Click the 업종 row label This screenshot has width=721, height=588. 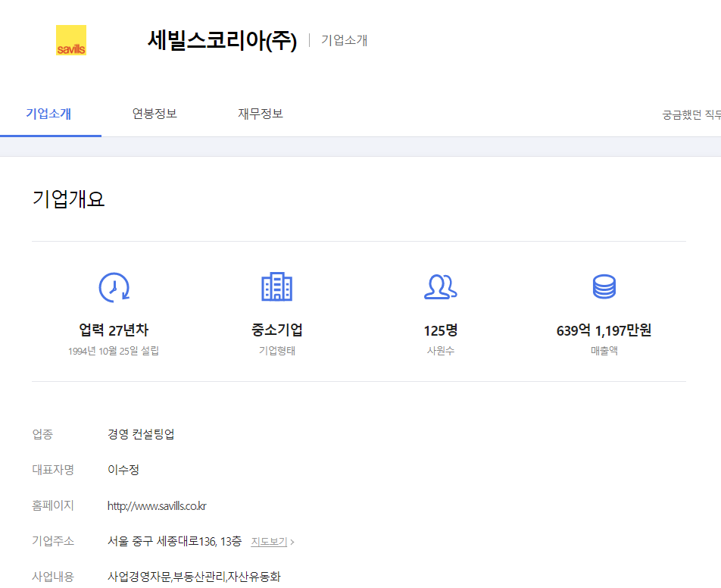coord(42,434)
